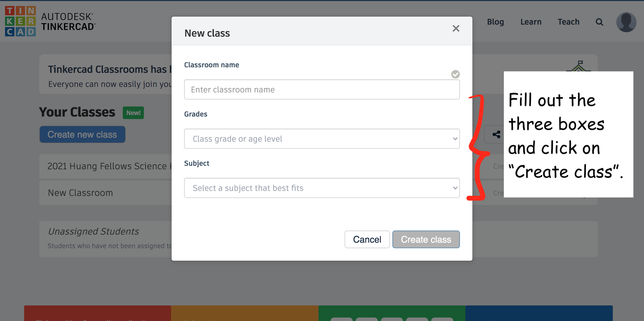The height and width of the screenshot is (321, 644).
Task: Close the New class dialog with the X
Action: 456,28
